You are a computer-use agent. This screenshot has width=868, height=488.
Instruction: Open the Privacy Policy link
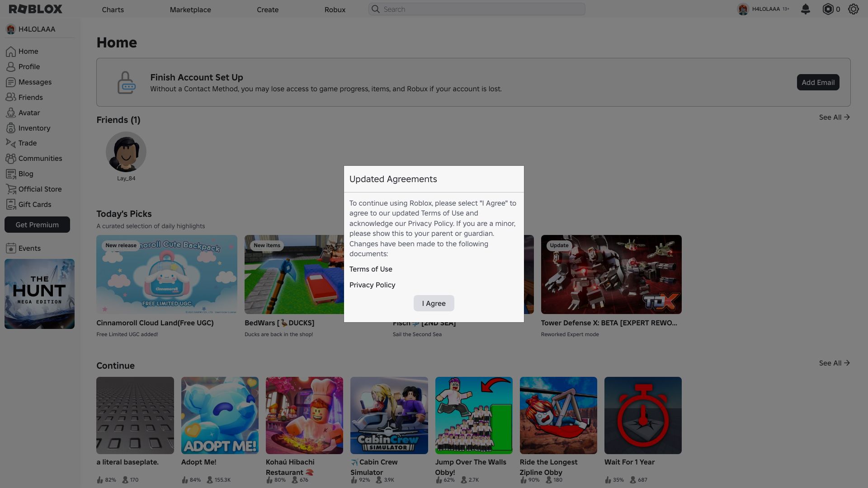[x=372, y=285]
